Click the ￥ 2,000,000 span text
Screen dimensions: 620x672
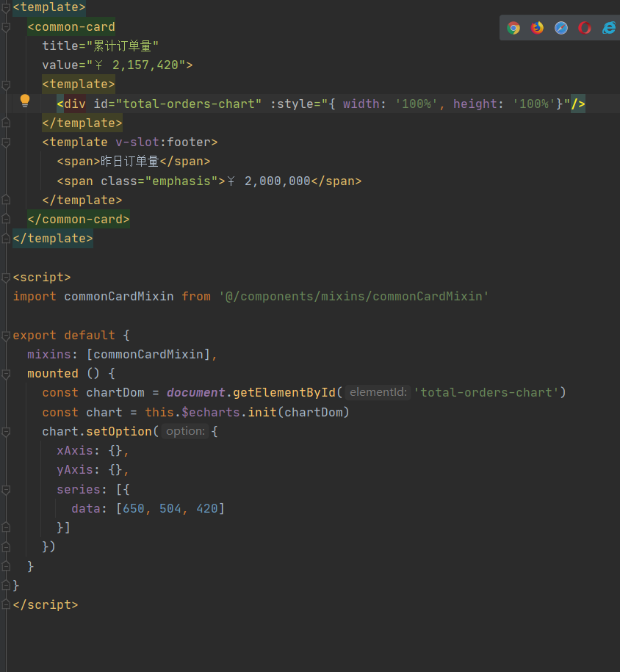(x=269, y=181)
